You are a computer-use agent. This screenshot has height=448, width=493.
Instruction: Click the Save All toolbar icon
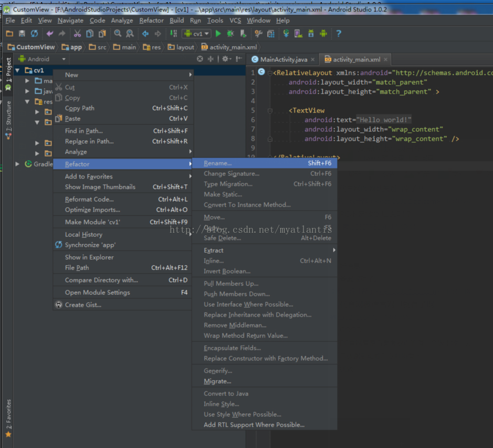pos(22,33)
